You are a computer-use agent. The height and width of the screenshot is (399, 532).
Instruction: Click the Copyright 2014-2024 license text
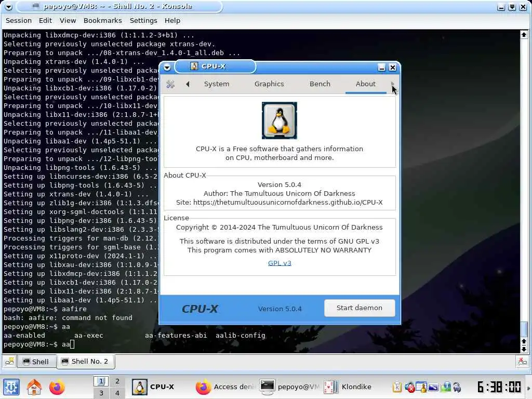coord(279,228)
